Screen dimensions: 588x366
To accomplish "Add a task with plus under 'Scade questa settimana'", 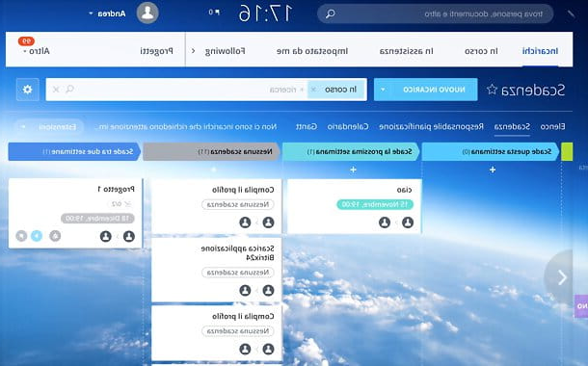I will coord(493,170).
